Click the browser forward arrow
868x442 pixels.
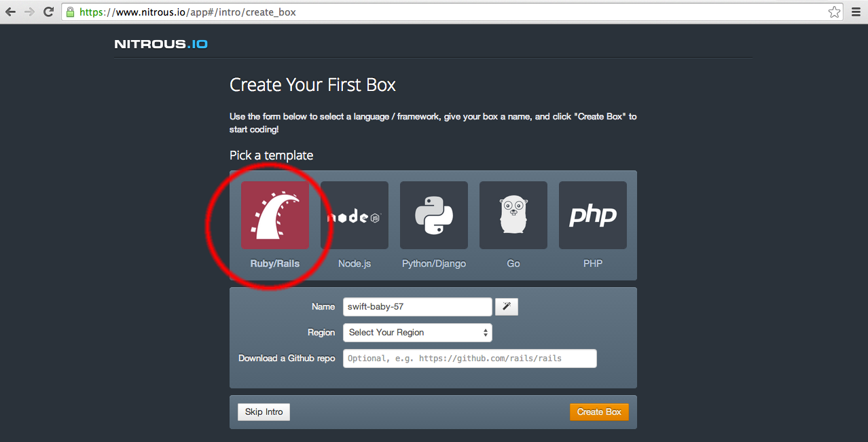click(29, 12)
